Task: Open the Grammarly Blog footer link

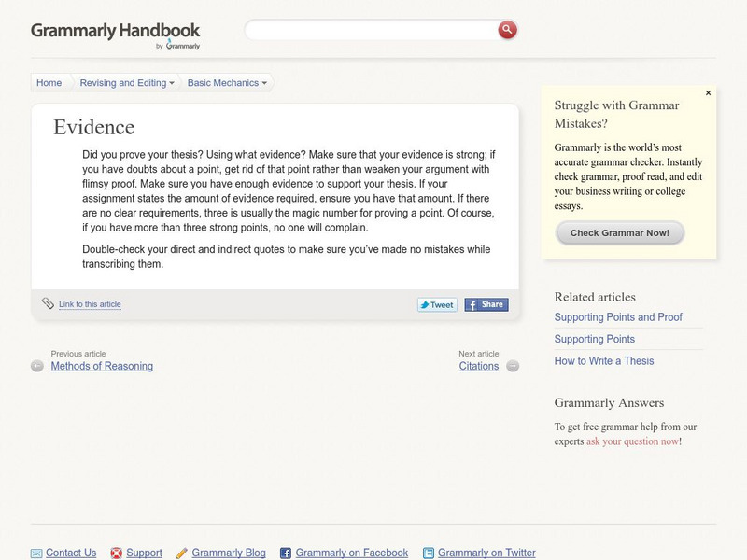Action: [x=229, y=553]
